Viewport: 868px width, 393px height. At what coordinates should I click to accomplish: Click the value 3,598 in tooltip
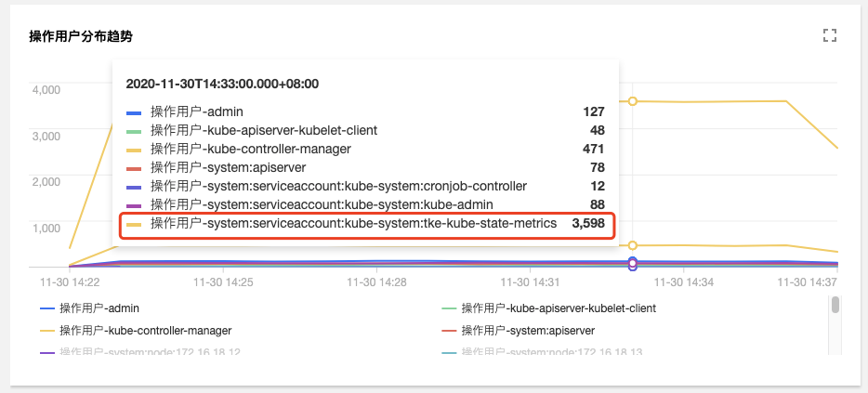[588, 224]
